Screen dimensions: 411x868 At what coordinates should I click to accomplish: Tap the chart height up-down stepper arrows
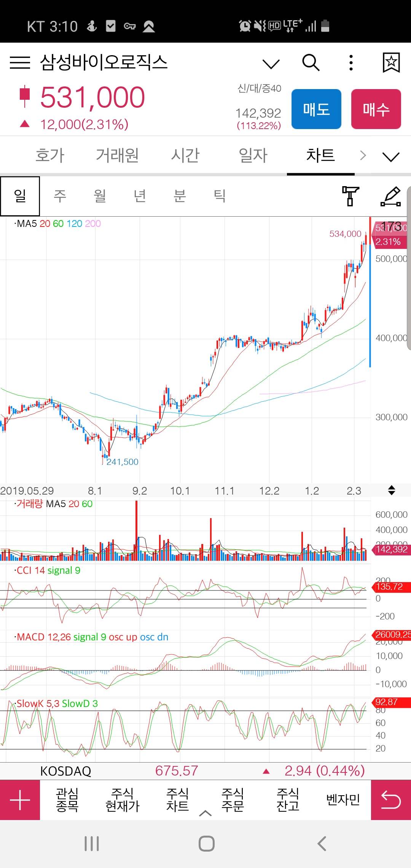pyautogui.click(x=391, y=490)
